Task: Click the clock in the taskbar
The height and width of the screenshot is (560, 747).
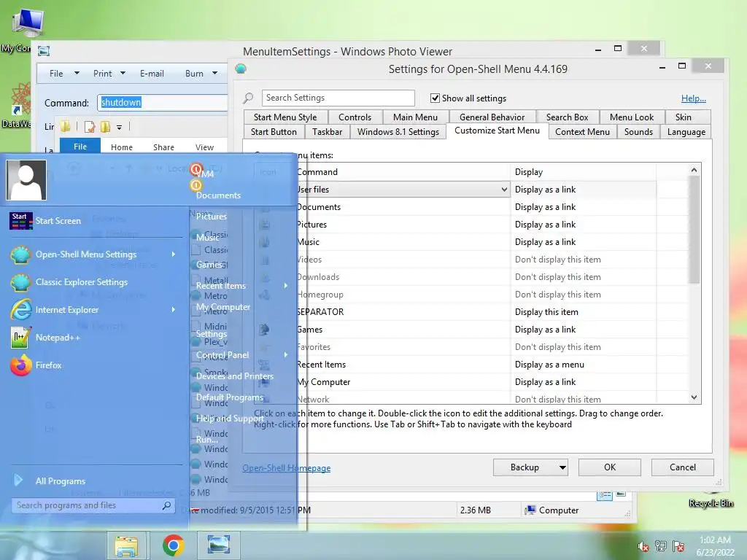Action: click(x=715, y=546)
